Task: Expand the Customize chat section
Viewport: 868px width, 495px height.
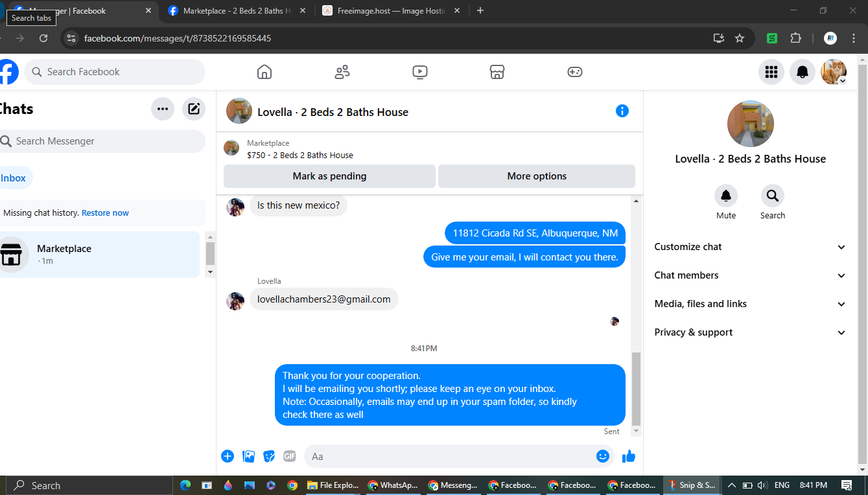Action: click(x=751, y=247)
